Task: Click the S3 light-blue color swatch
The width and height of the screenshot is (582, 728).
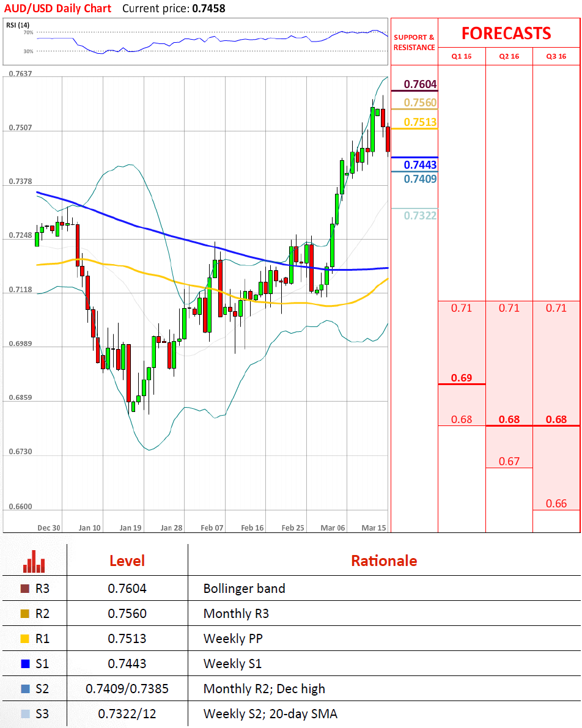Action: (x=25, y=714)
